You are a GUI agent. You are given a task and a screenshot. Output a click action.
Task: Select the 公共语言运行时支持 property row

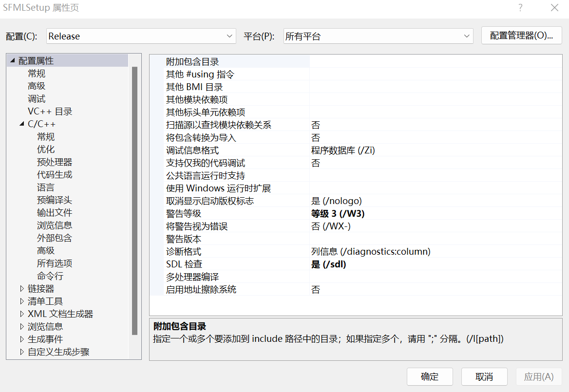tap(356, 176)
